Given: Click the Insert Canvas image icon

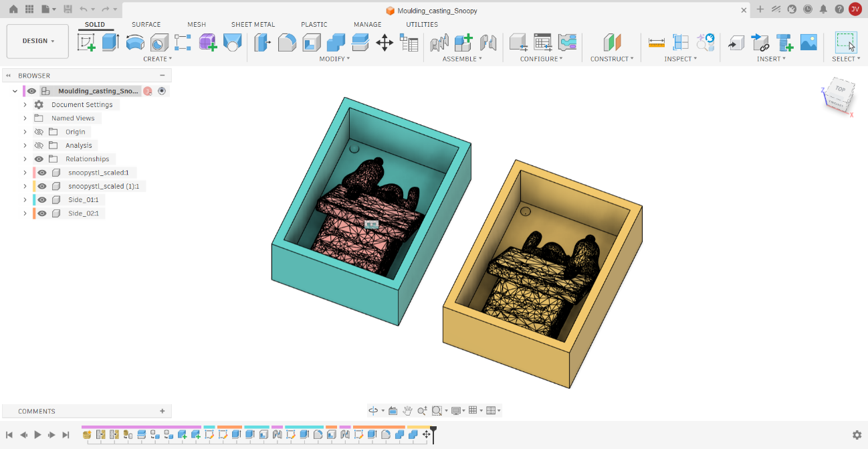Looking at the screenshot, I should tap(808, 43).
